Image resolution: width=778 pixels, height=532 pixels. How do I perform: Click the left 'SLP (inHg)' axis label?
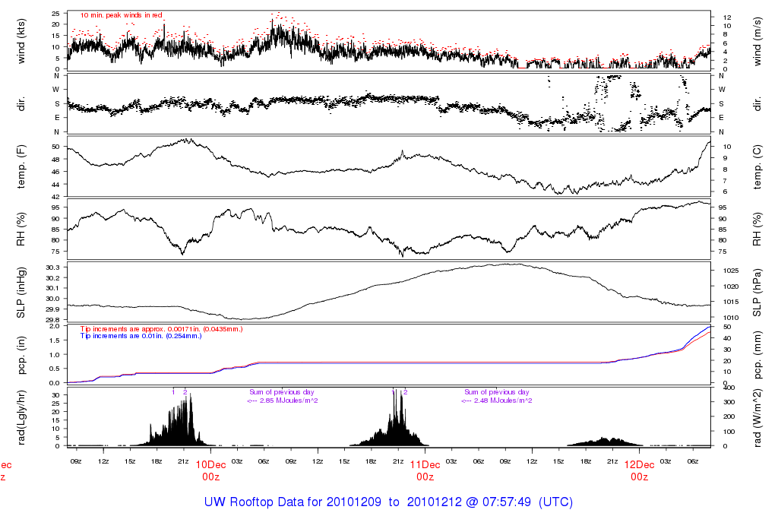(x=21, y=293)
